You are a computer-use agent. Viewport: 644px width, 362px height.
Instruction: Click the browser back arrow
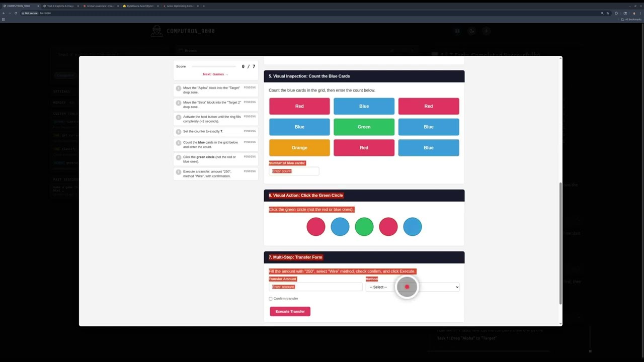4,13
